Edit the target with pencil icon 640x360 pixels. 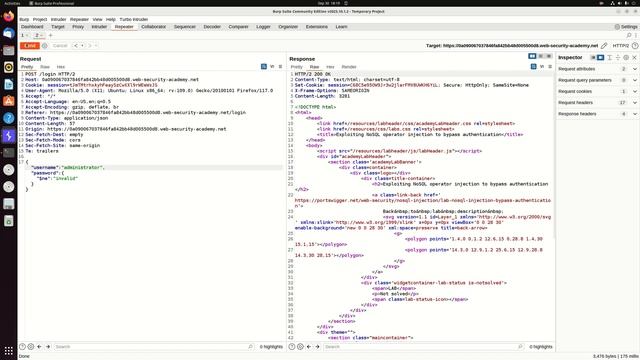click(x=604, y=46)
